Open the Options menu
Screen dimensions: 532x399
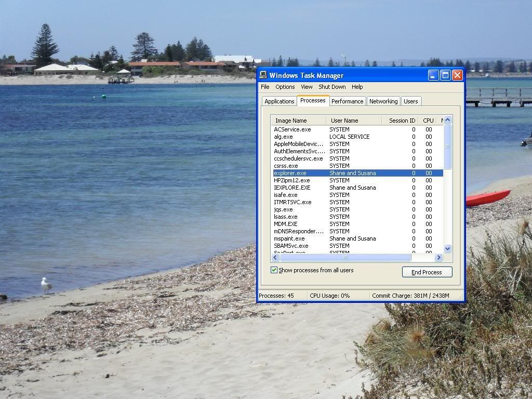(x=285, y=87)
